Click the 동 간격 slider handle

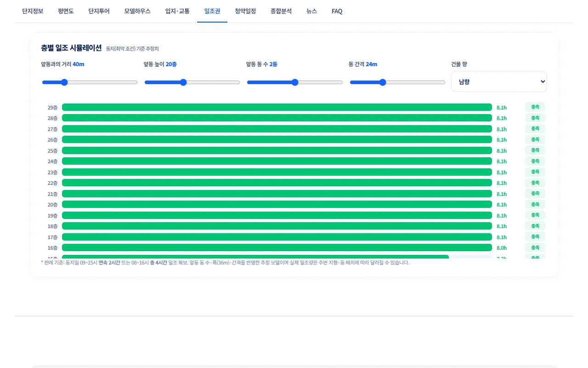(383, 82)
